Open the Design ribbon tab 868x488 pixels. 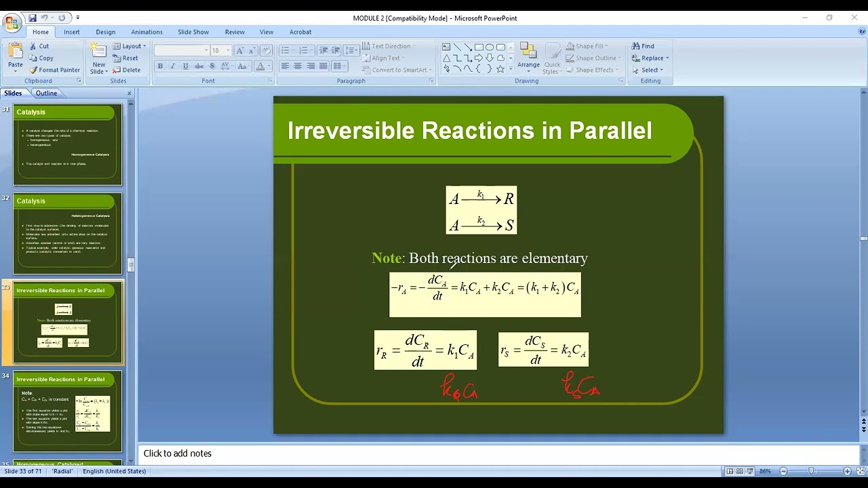105,32
